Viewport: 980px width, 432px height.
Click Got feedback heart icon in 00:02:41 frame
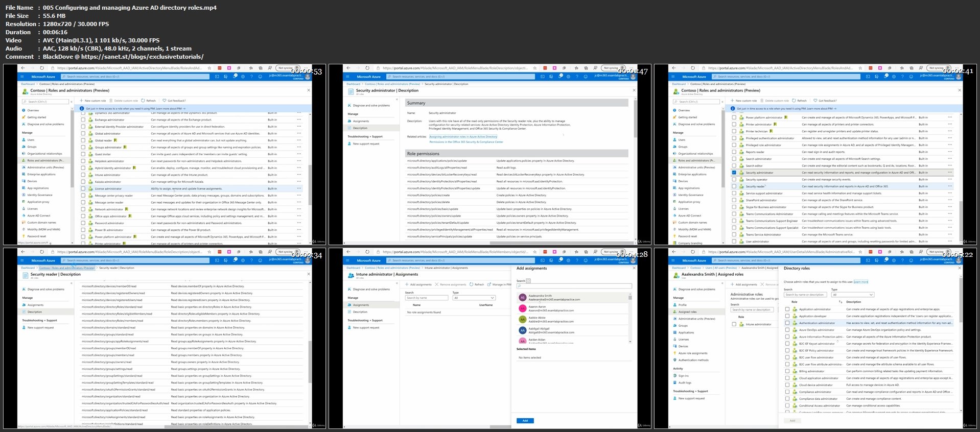[815, 101]
